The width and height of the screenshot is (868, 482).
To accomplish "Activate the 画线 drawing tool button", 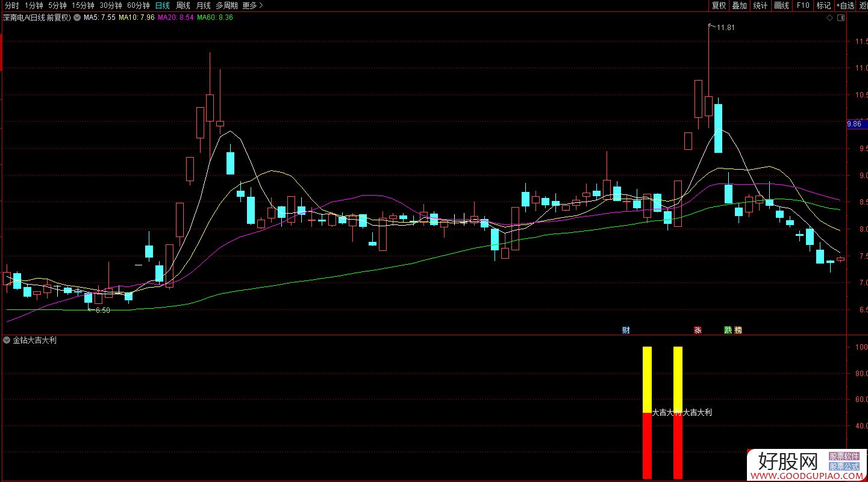I will pos(781,5).
